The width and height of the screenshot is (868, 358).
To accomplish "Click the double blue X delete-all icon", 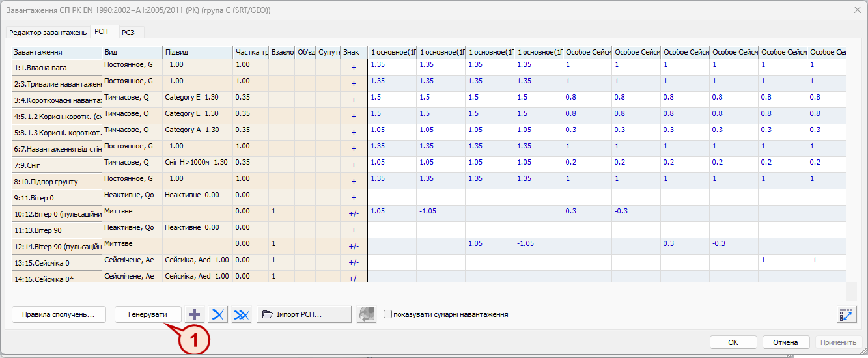I will pyautogui.click(x=242, y=314).
